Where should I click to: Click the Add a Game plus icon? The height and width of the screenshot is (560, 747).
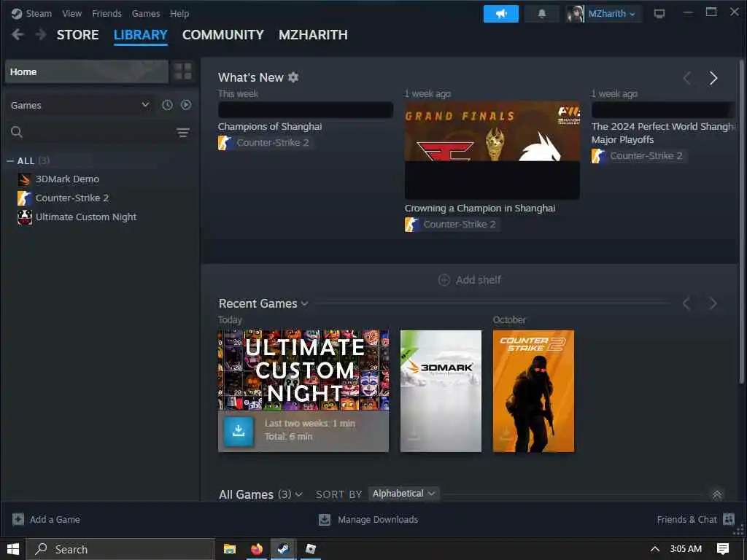point(18,519)
